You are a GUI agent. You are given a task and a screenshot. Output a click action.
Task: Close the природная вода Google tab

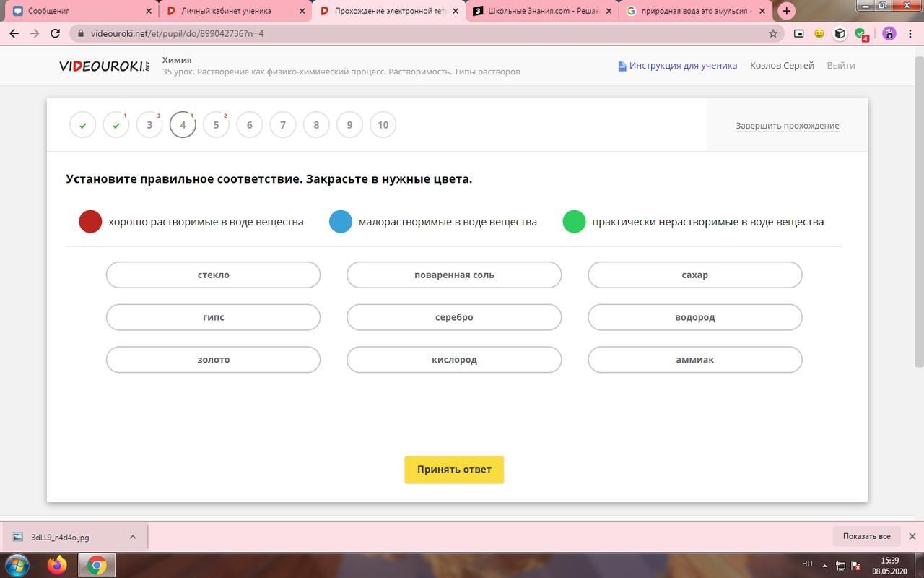762,11
